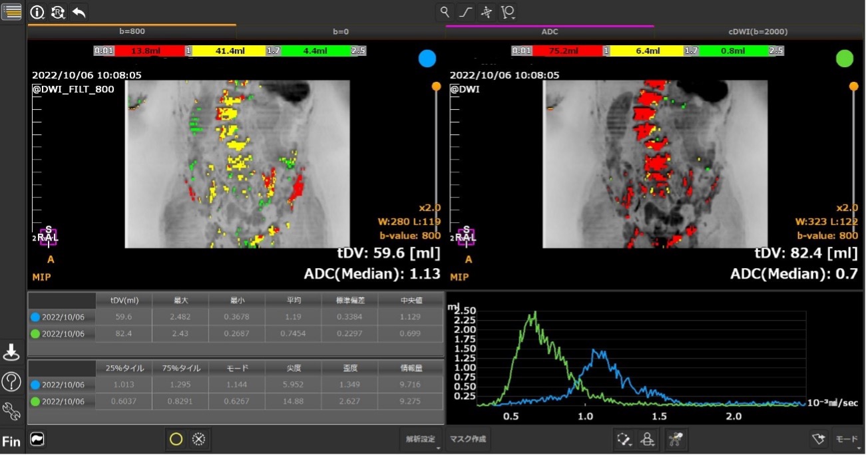Viewport: 868px width, 457px height.
Task: Switch to the cDWI(b=2000) tab
Action: click(758, 31)
